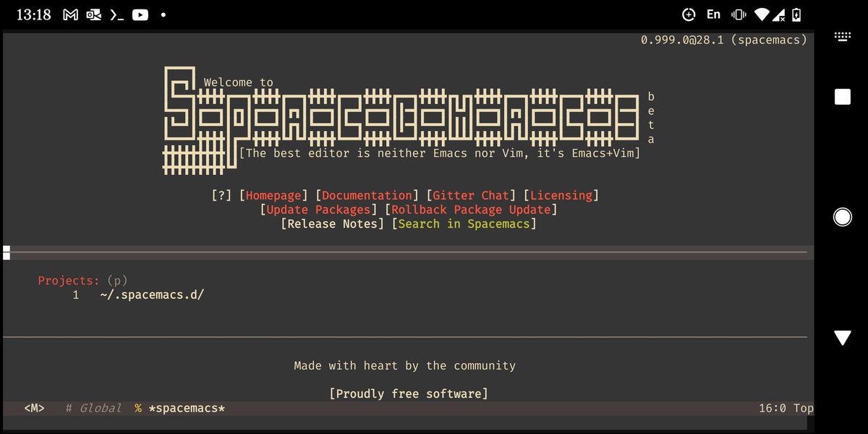Tap the vibrate mode status icon
This screenshot has width=868, height=434.
pos(739,14)
